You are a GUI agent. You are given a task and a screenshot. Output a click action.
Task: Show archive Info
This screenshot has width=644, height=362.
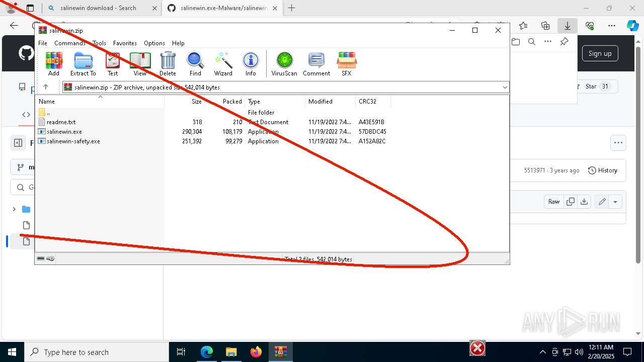[251, 63]
